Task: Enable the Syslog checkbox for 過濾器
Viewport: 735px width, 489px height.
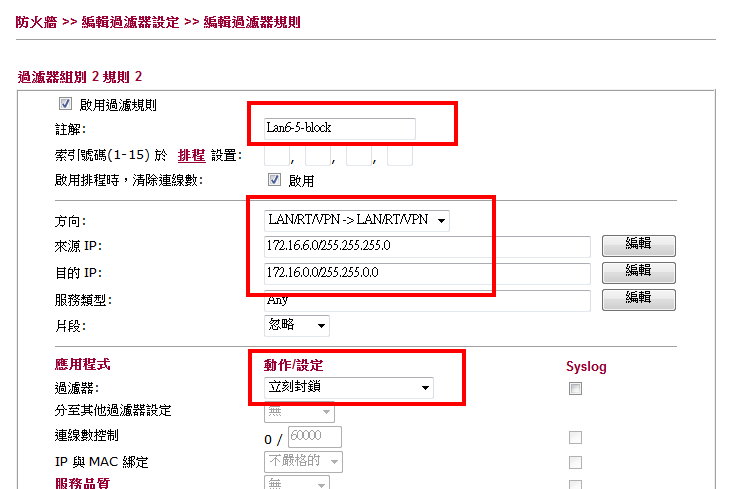Action: tap(575, 388)
